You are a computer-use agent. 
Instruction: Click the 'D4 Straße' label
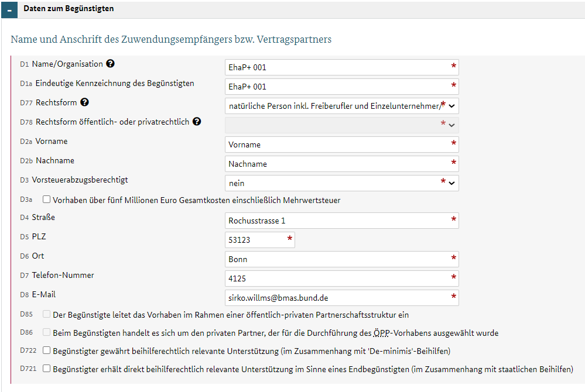pyautogui.click(x=37, y=217)
